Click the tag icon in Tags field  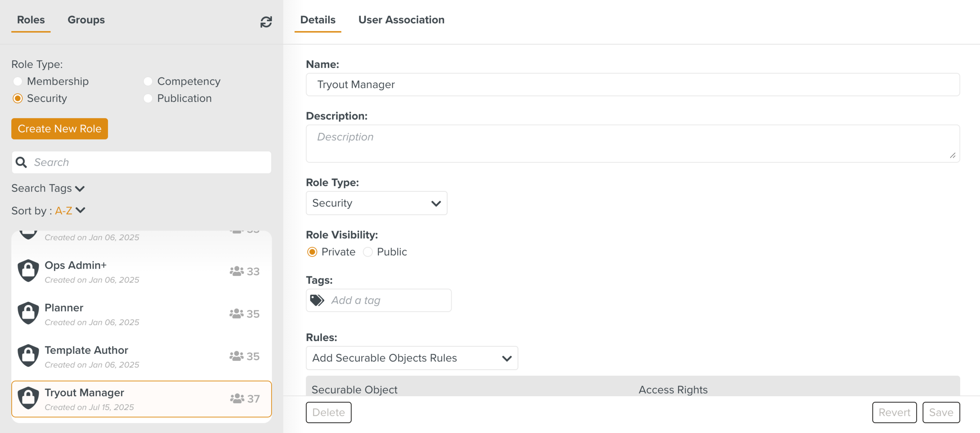tap(317, 300)
